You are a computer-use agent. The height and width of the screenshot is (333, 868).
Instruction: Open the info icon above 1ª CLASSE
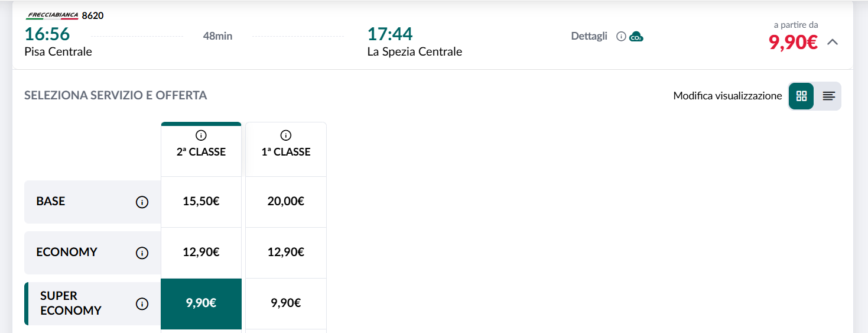pyautogui.click(x=286, y=135)
